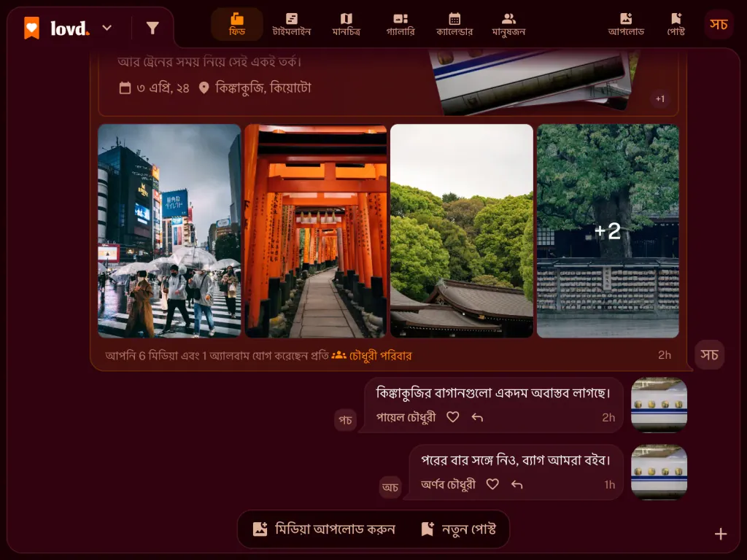Open train thumbnail beside অর্ণব চৌধুরী's comment
The width and height of the screenshot is (747, 560).
tap(659, 472)
